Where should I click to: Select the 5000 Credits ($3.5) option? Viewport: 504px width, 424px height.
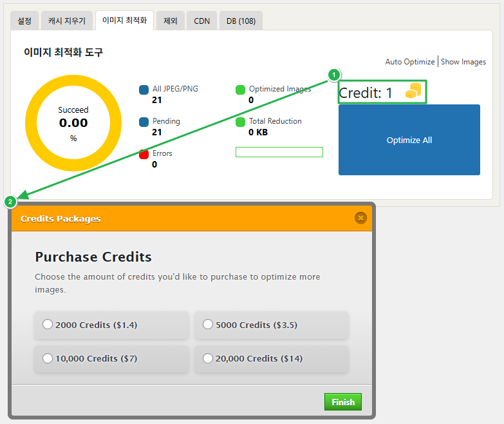[208, 325]
